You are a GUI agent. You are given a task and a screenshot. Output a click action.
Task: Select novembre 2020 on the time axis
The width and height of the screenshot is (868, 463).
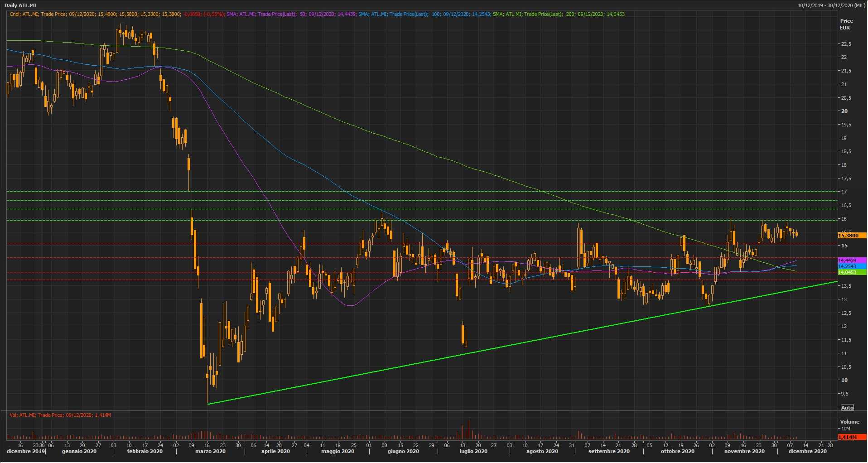click(744, 451)
